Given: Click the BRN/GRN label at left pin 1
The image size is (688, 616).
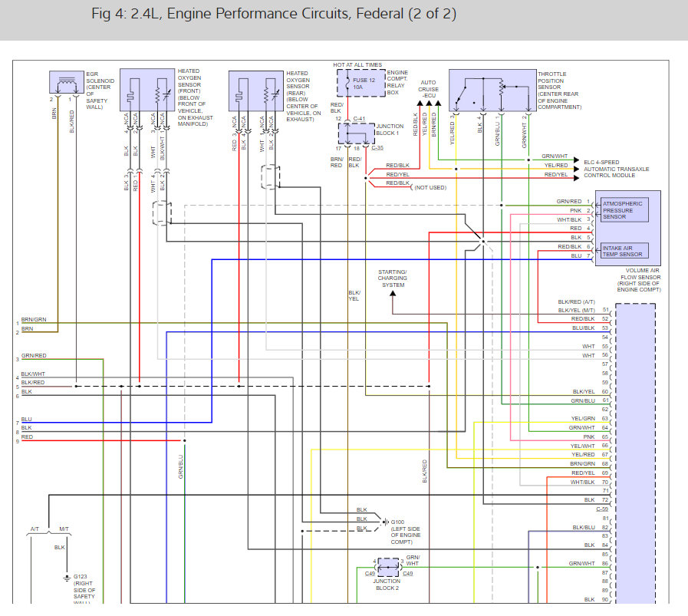Looking at the screenshot, I should coord(34,319).
